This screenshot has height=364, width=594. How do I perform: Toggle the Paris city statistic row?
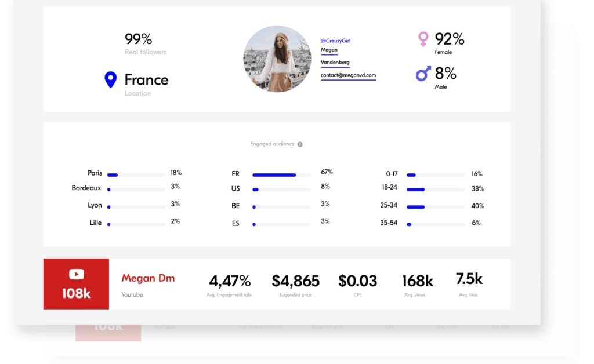(x=135, y=173)
